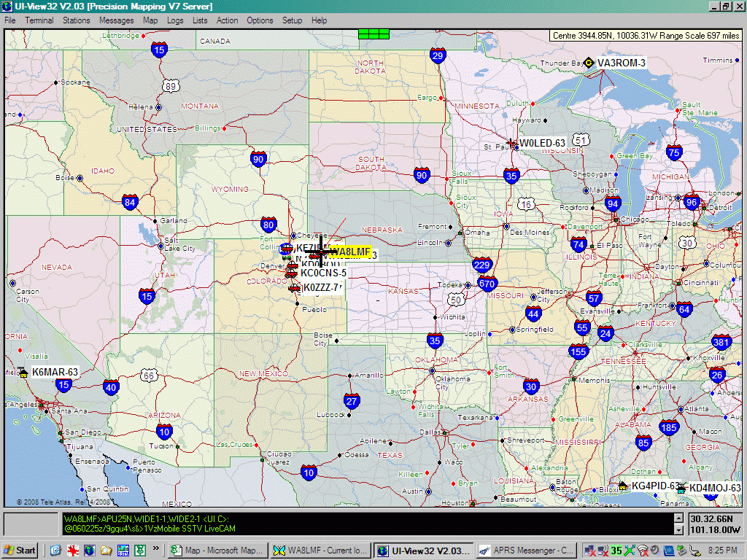Open the Options menu
This screenshot has width=747, height=560.
pos(260,20)
